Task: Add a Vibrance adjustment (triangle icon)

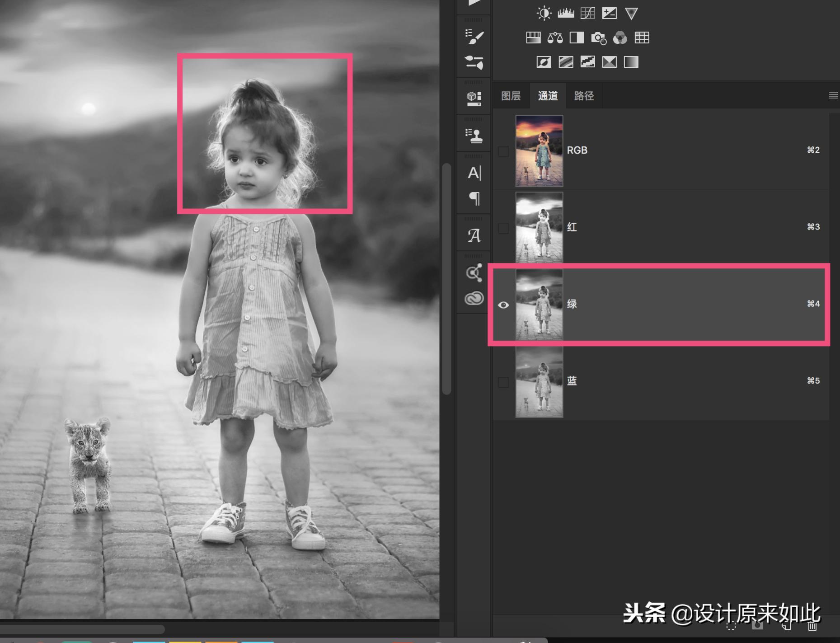Action: (631, 13)
